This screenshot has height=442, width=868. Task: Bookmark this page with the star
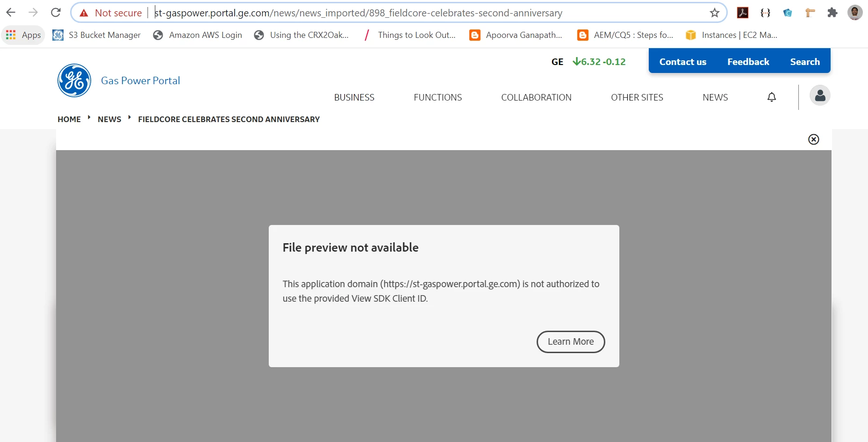714,13
